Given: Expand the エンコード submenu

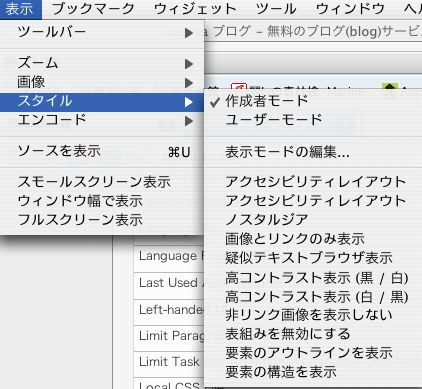Looking at the screenshot, I should click(x=102, y=120).
